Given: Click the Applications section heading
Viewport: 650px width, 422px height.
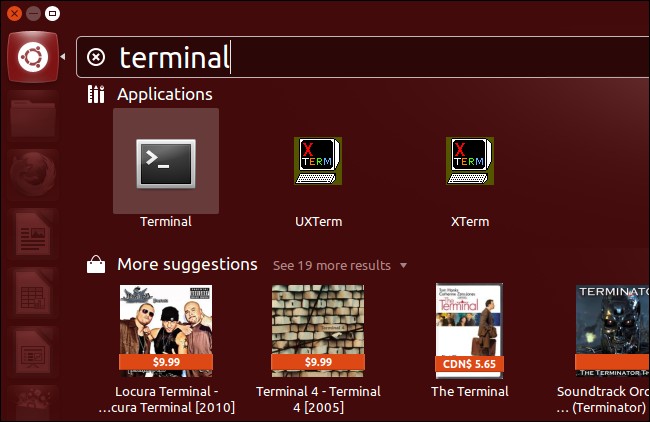Looking at the screenshot, I should (x=165, y=95).
